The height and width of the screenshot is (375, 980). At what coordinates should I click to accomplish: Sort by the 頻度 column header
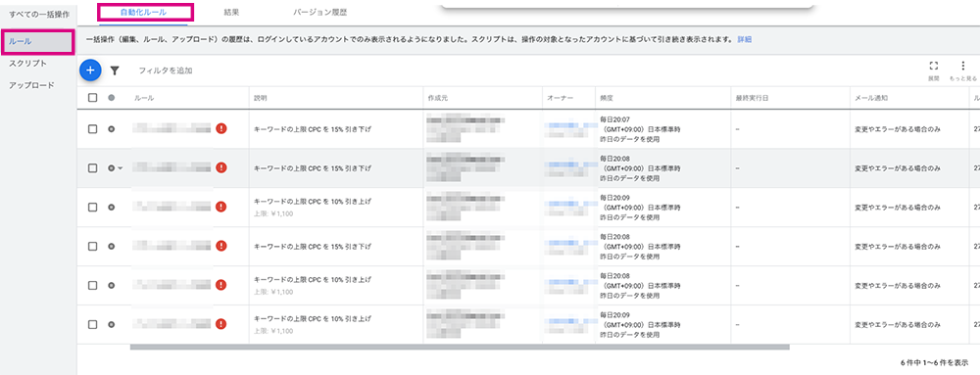click(607, 98)
